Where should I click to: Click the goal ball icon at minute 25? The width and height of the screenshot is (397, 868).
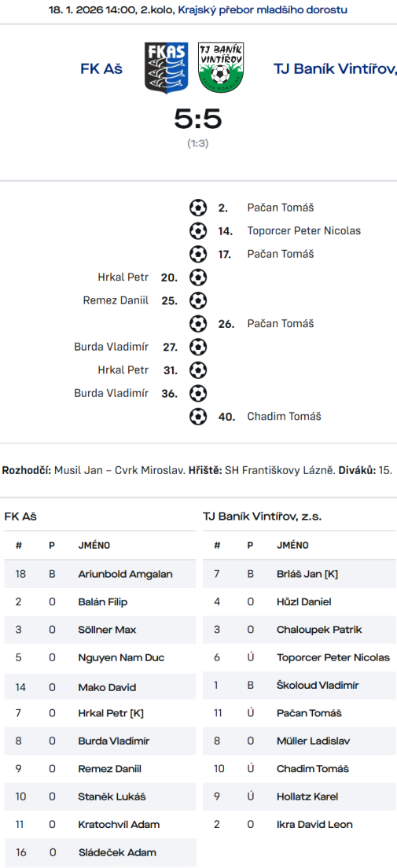click(x=197, y=300)
